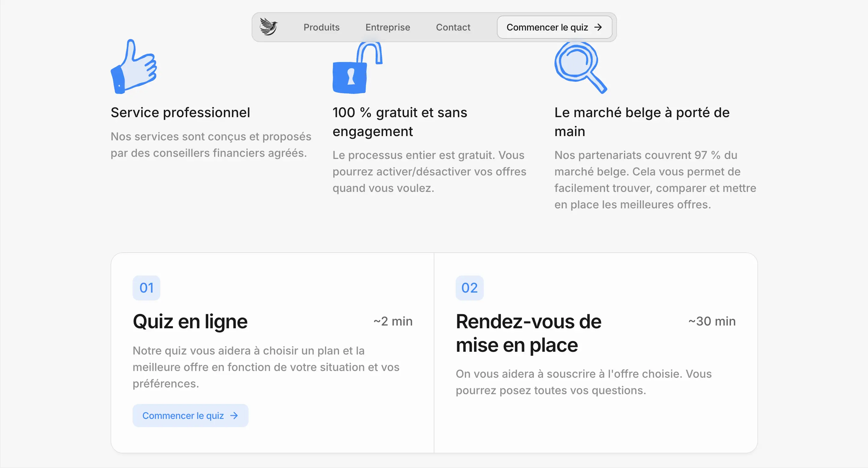This screenshot has width=868, height=468.
Task: Click the ~30 min duration label
Action: (x=712, y=321)
